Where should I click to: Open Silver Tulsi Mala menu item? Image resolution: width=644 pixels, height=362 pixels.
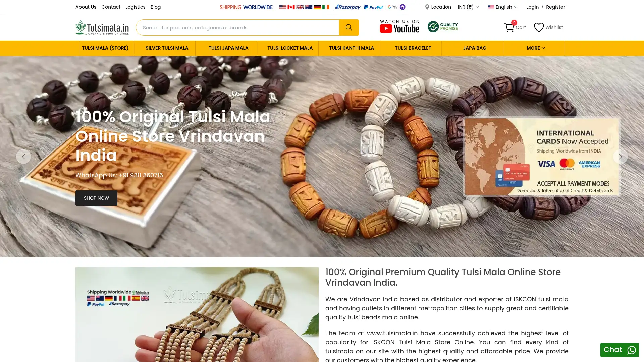167,48
